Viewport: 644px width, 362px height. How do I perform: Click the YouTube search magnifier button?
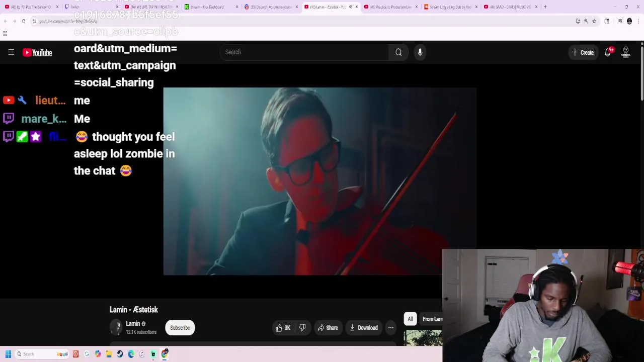398,52
